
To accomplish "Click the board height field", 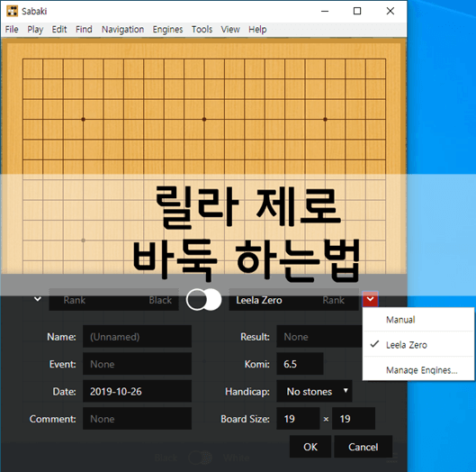I will (354, 419).
